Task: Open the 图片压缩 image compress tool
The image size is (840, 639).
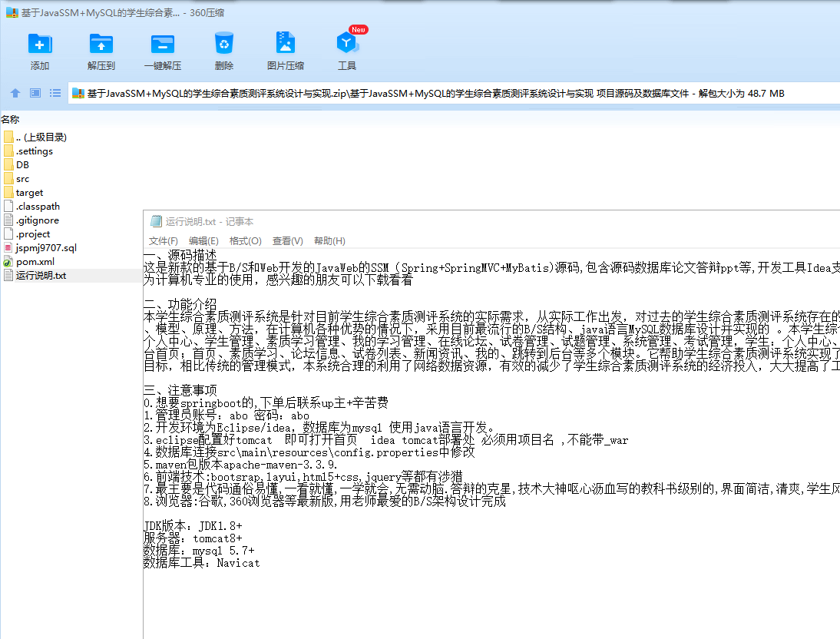Action: point(286,43)
